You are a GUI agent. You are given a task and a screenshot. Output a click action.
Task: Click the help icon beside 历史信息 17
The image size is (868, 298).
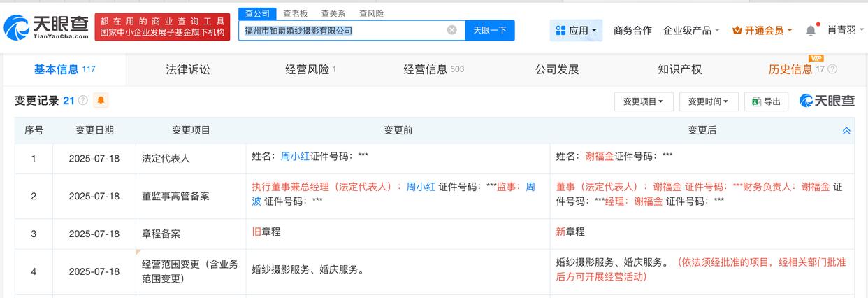click(832, 69)
